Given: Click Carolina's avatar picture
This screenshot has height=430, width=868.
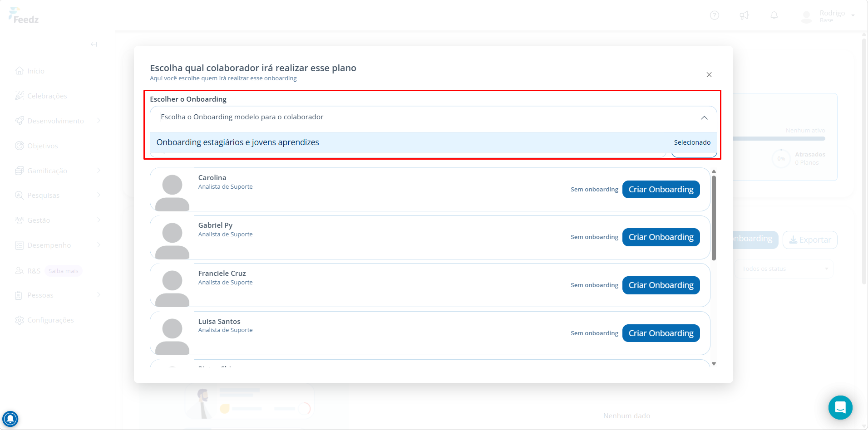Looking at the screenshot, I should coord(172,192).
